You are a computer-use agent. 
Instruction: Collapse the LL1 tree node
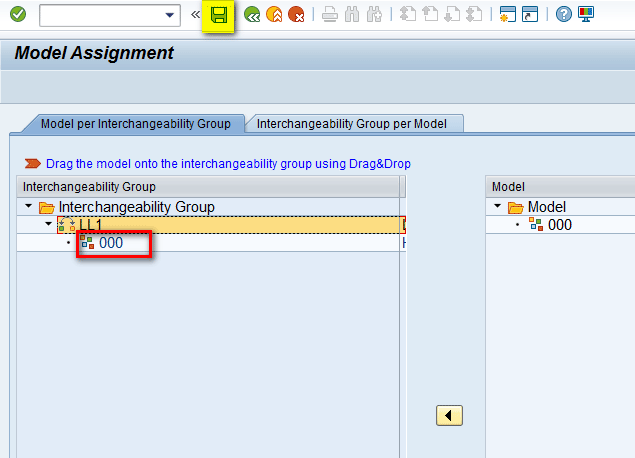(48, 225)
